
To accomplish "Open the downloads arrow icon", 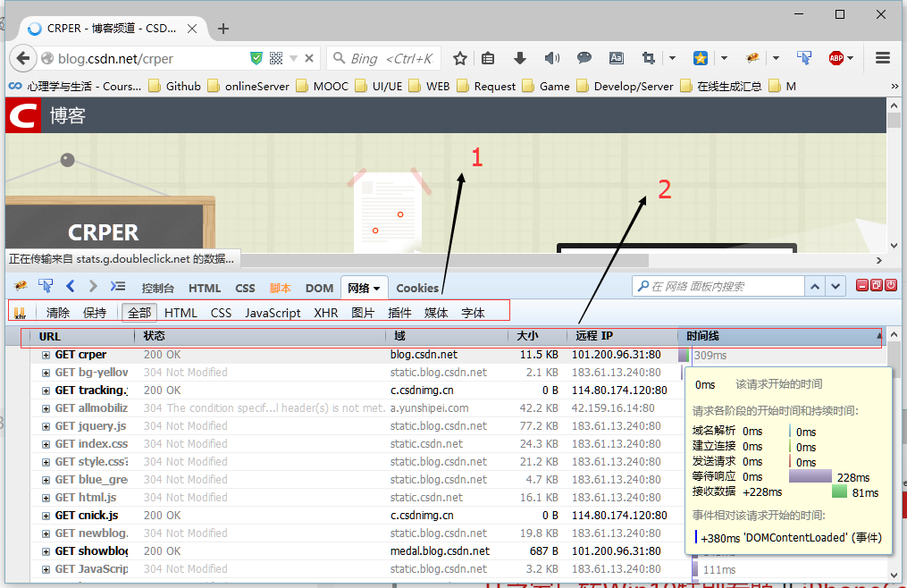I will coord(519,58).
